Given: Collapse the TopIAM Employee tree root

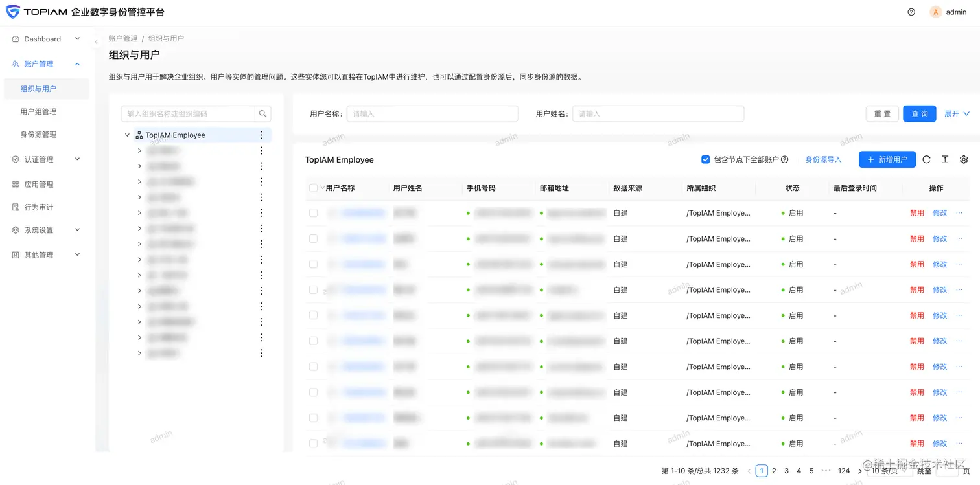Looking at the screenshot, I should point(127,135).
